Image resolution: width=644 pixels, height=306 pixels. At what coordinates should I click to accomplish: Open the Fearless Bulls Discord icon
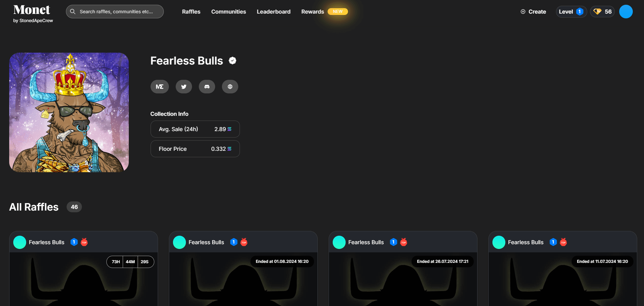pyautogui.click(x=207, y=87)
